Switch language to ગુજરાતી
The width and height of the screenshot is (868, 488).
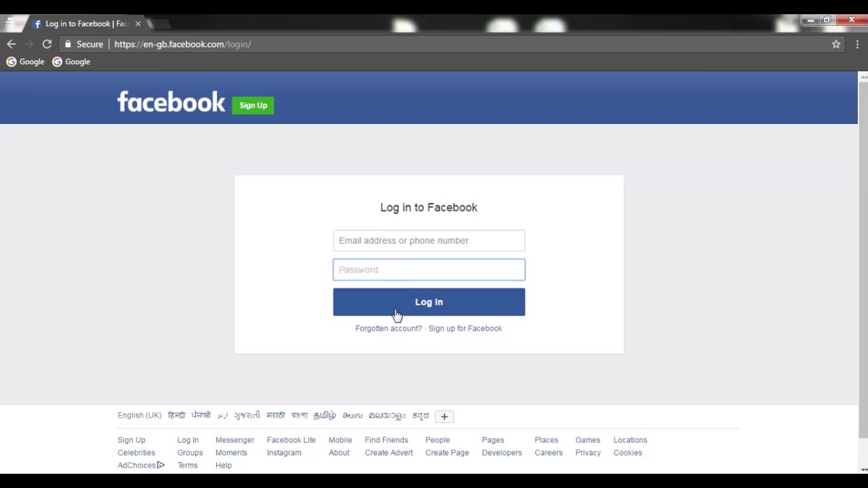(x=247, y=415)
